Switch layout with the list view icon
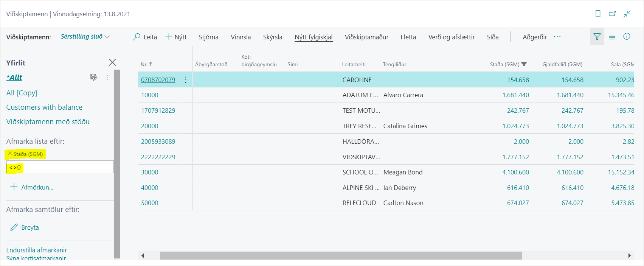This screenshot has width=644, height=266. (612, 37)
